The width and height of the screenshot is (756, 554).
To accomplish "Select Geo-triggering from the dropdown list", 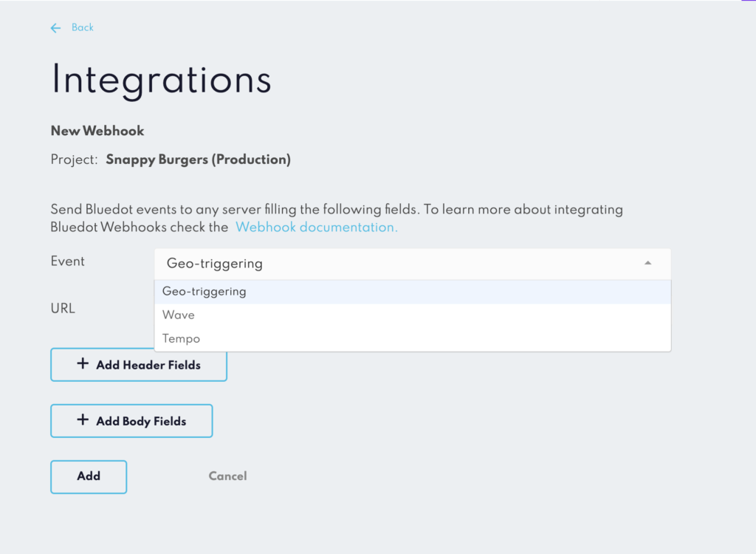I will point(413,292).
